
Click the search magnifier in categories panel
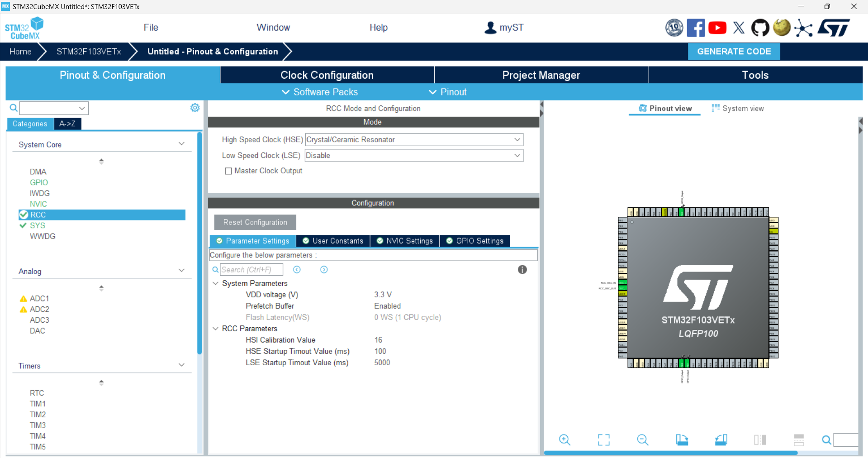click(x=14, y=108)
